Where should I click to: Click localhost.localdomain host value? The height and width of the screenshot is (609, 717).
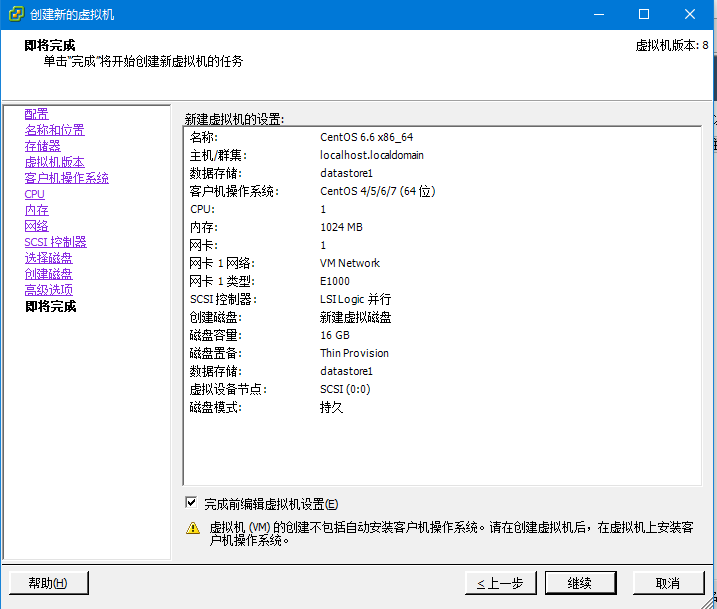tap(372, 155)
